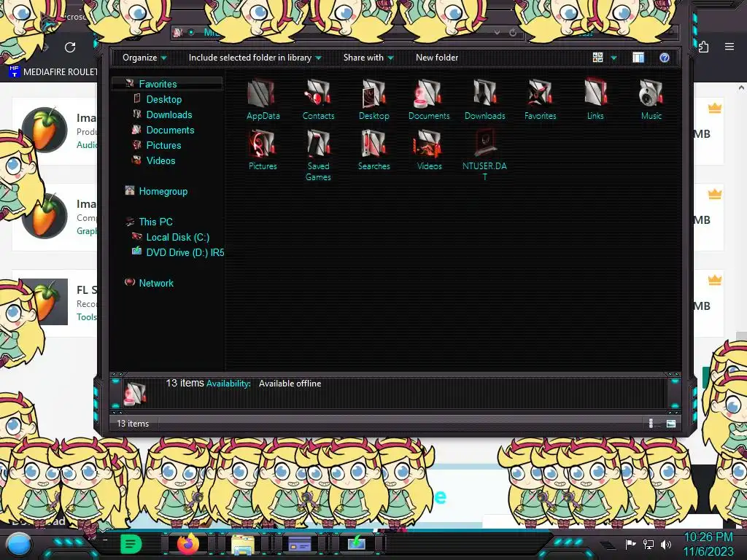
Task: Open Firefox from the taskbar
Action: 187,544
